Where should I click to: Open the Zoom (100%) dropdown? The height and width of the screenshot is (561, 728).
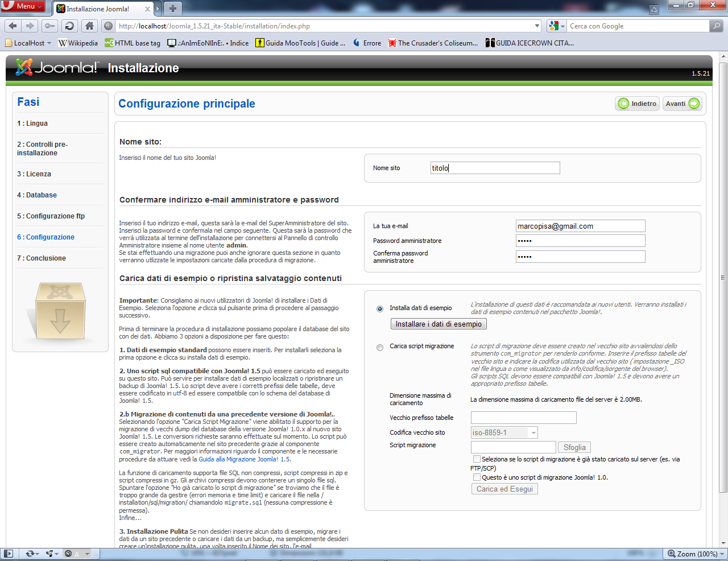696,554
